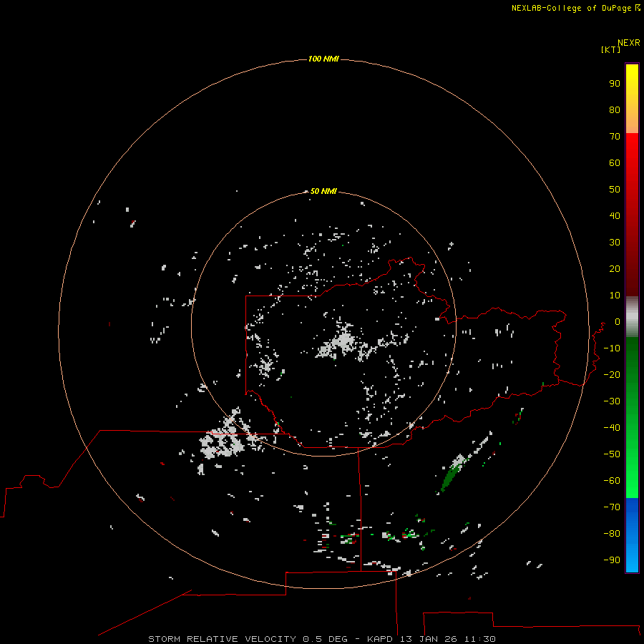Click the -40 value on velocity scale
The image size is (644, 644).
[x=612, y=428]
